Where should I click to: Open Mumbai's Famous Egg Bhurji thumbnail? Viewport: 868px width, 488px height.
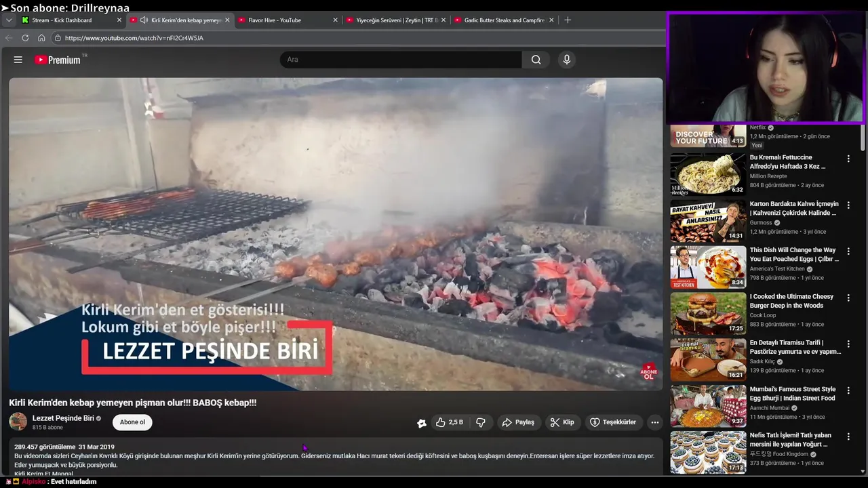click(708, 406)
